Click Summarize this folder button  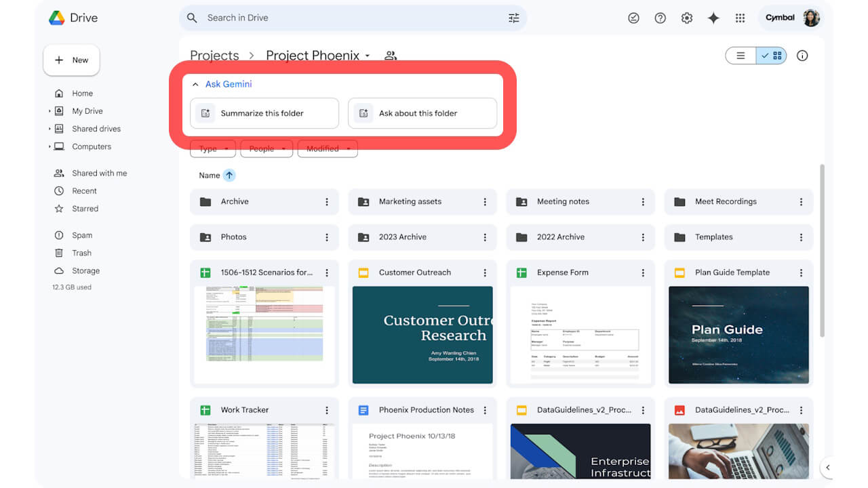[264, 113]
